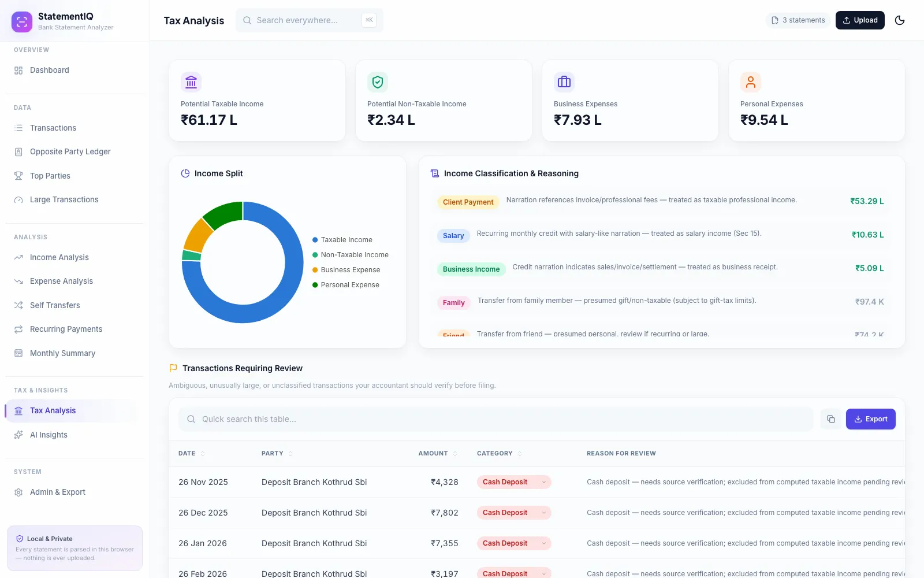Click the Transactions list icon

[18, 128]
